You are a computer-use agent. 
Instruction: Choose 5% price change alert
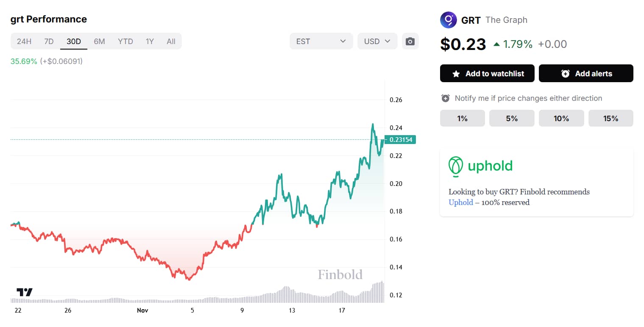(x=512, y=118)
